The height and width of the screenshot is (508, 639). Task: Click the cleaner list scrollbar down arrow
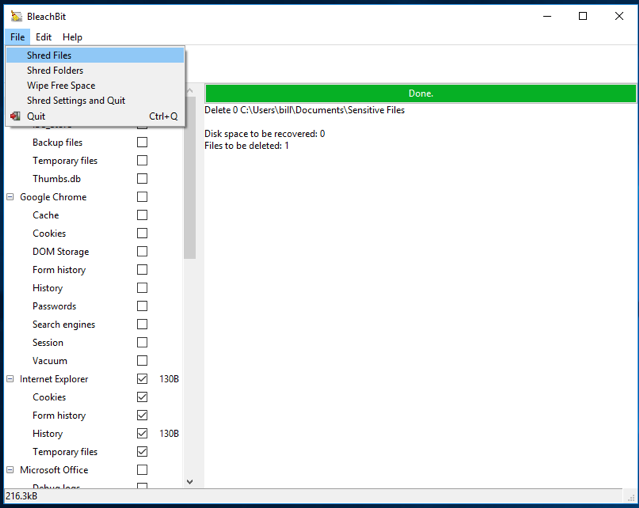pyautogui.click(x=190, y=482)
